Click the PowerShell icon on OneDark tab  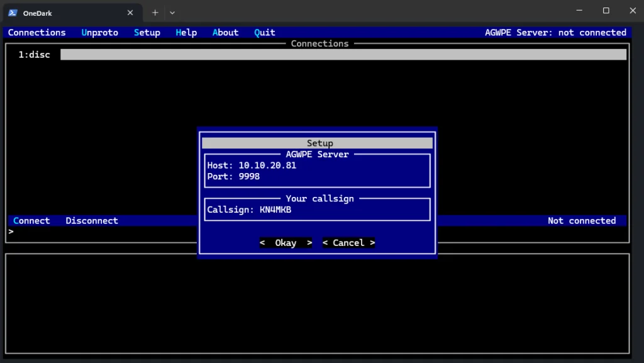point(13,13)
